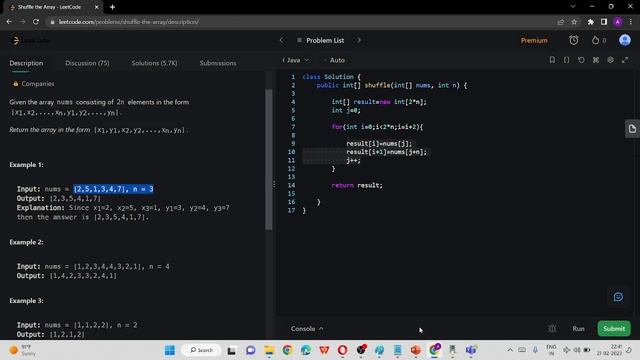Switch to the Solutions (5.7K) tab

154,63
